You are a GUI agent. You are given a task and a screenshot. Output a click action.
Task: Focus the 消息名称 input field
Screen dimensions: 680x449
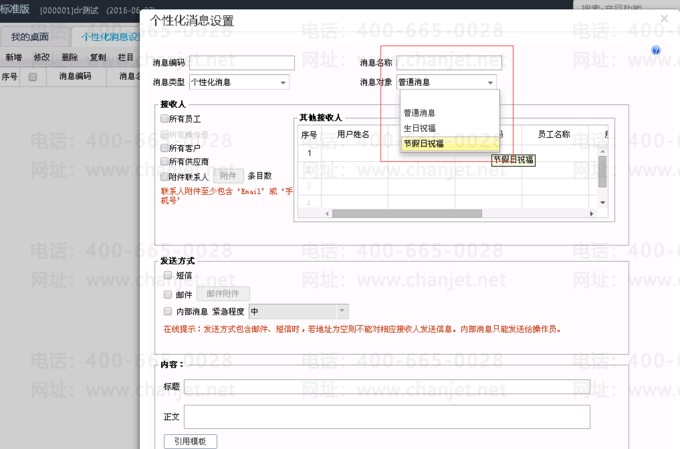pyautogui.click(x=449, y=62)
